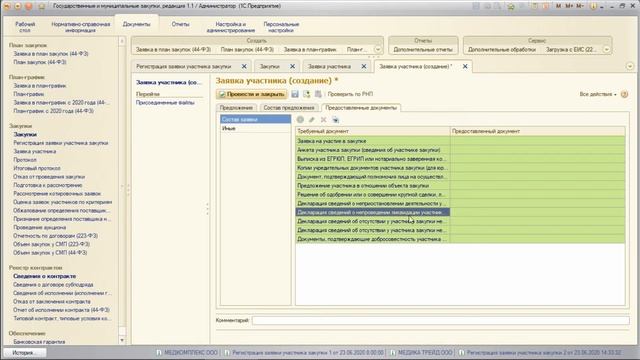Expand the Сервис command group arrow

[607, 49]
